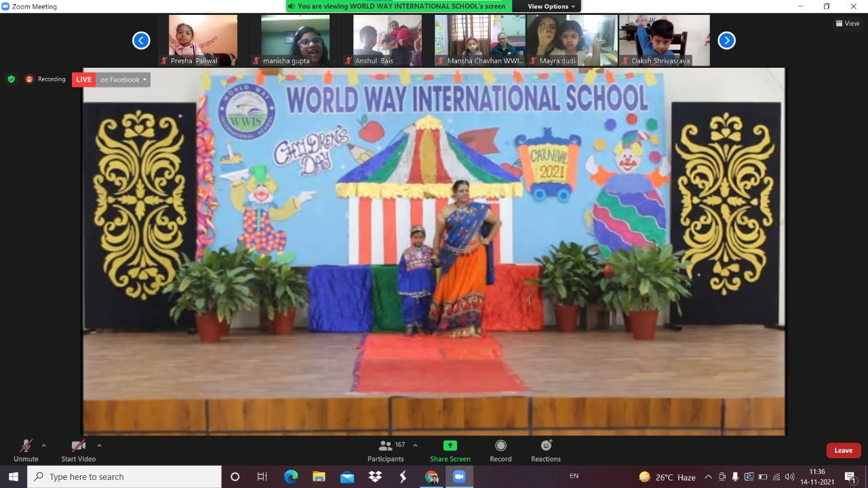Open Wi-Fi network settings in tray

pyautogui.click(x=776, y=477)
